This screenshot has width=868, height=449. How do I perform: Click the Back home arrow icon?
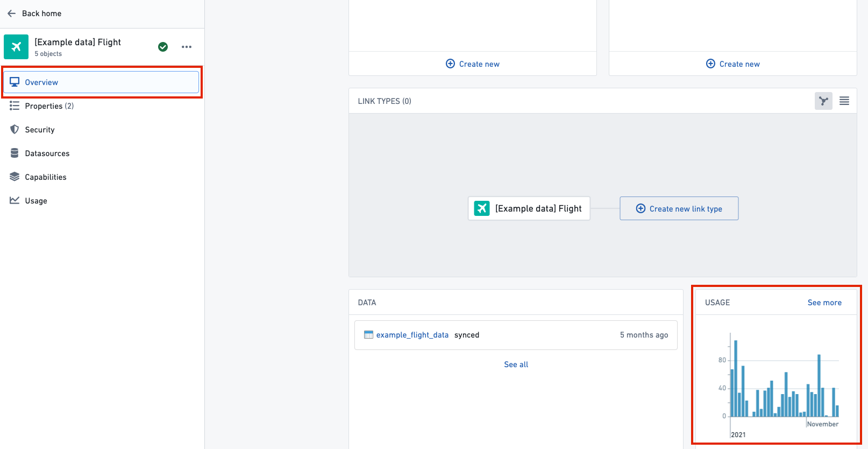(12, 13)
